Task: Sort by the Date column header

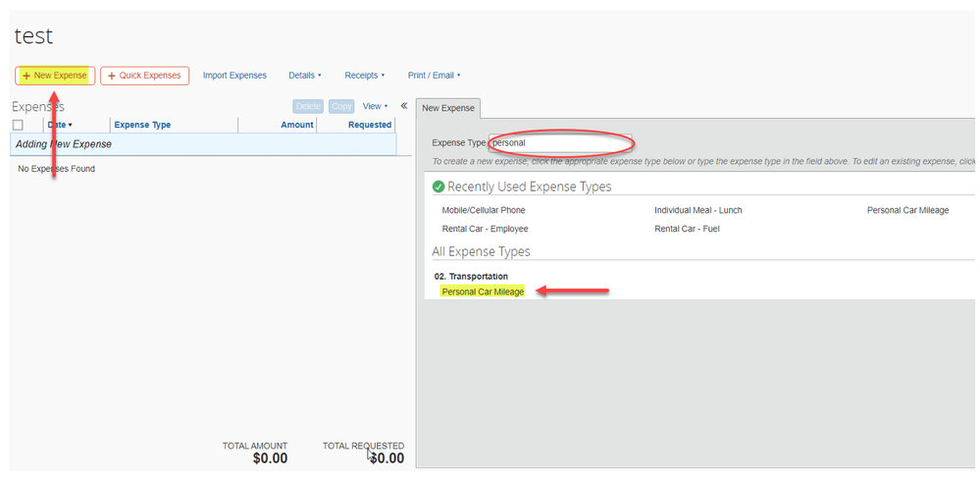Action: (60, 125)
